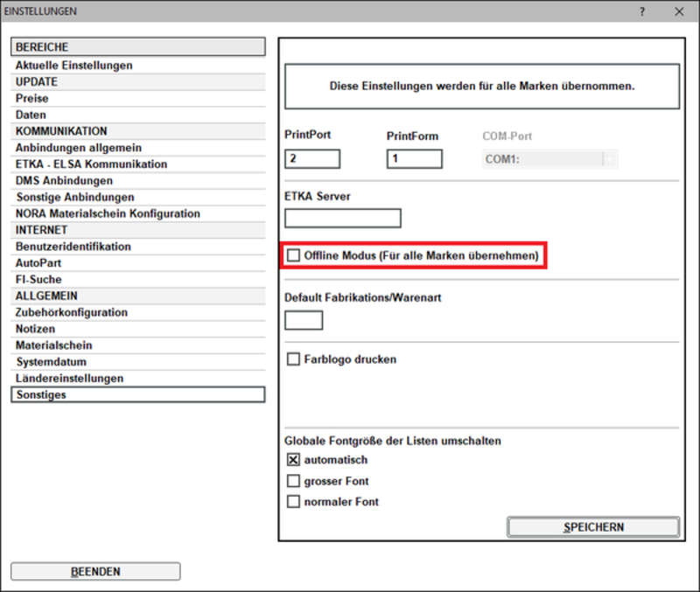
Task: Uncheck the automatisch font size option
Action: (294, 460)
